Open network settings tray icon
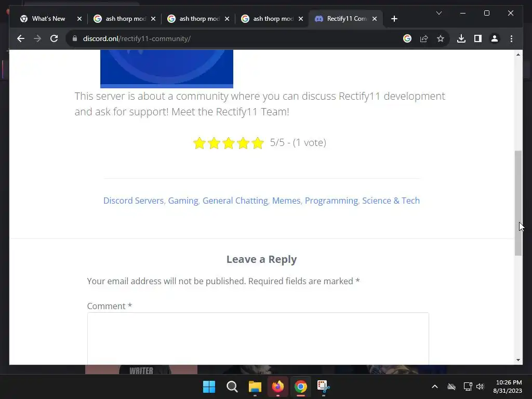 coord(468,387)
